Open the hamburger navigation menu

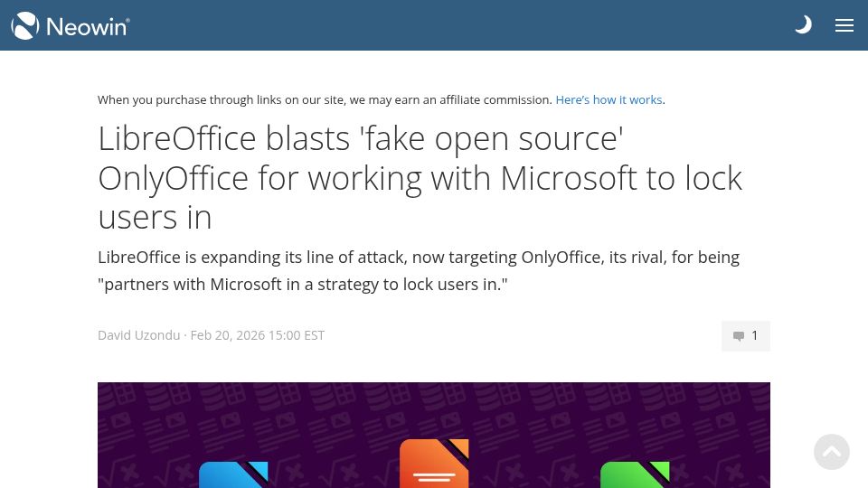coord(844,25)
